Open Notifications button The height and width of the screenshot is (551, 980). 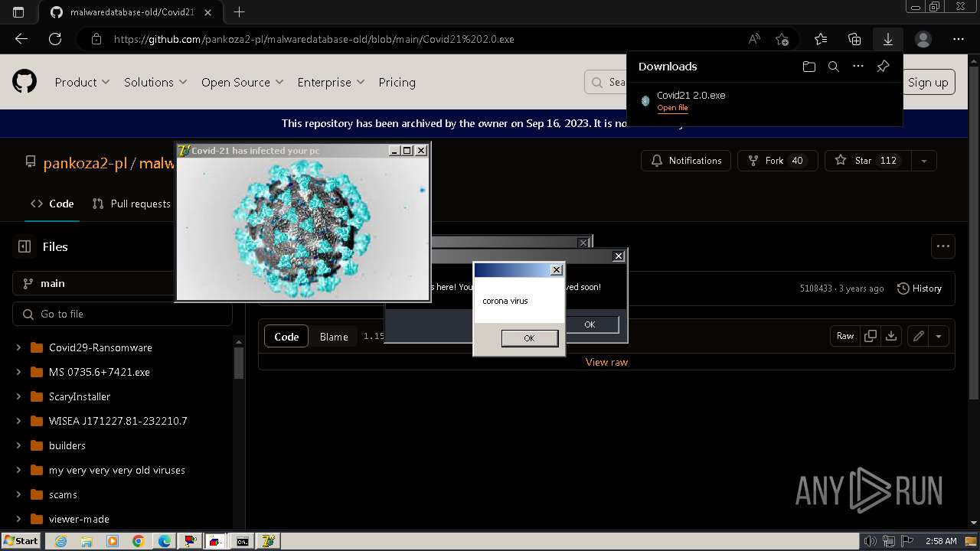click(x=687, y=161)
